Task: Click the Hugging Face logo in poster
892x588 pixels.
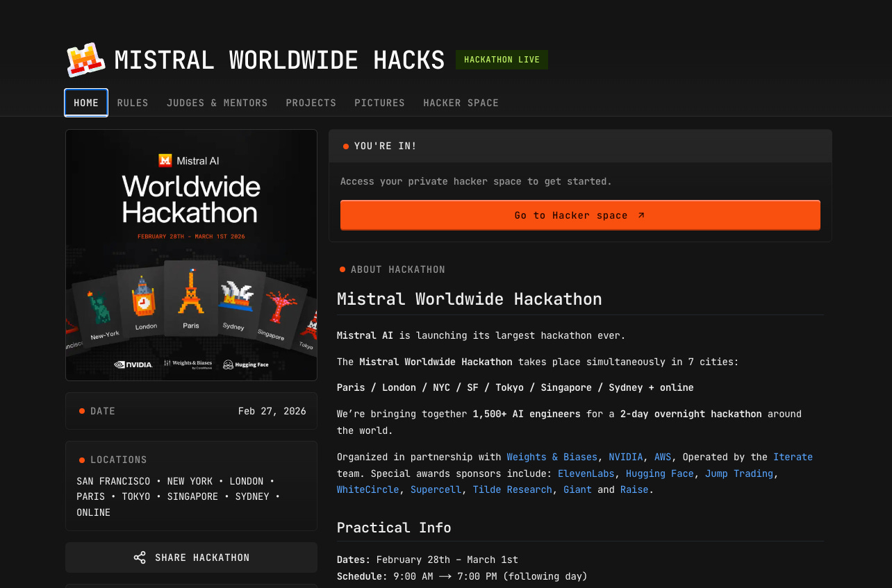Action: point(245,364)
